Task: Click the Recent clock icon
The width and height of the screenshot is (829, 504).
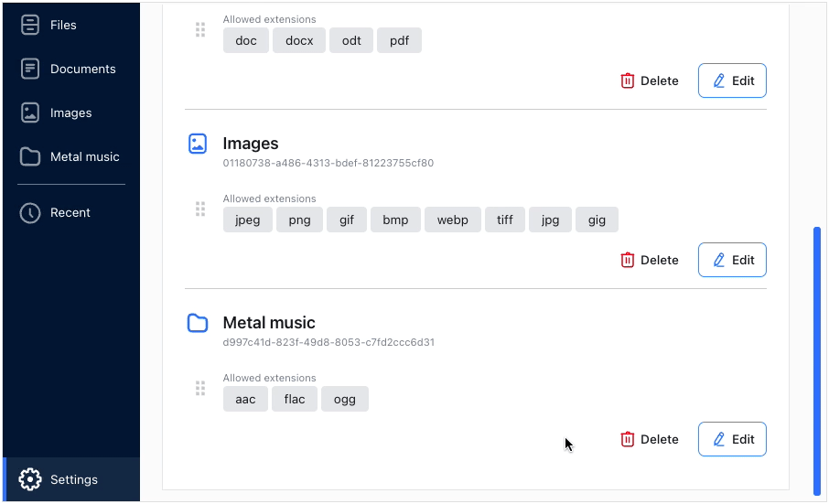Action: pos(30,212)
